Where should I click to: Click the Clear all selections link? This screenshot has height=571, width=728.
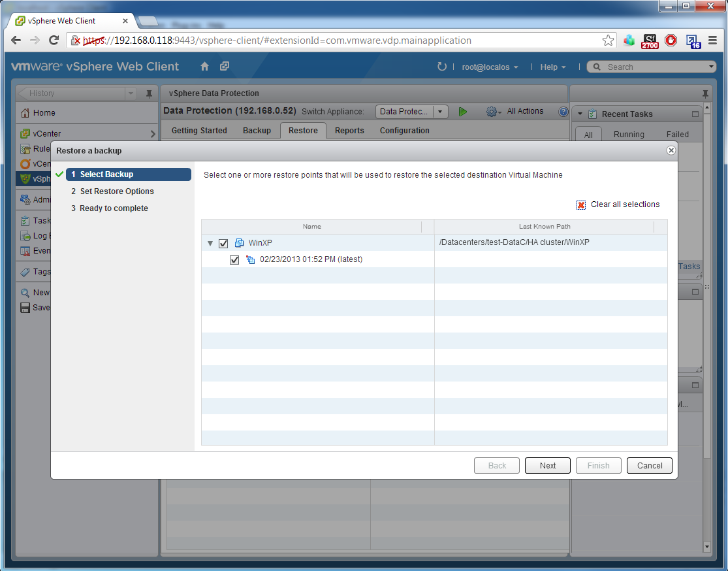click(x=625, y=204)
